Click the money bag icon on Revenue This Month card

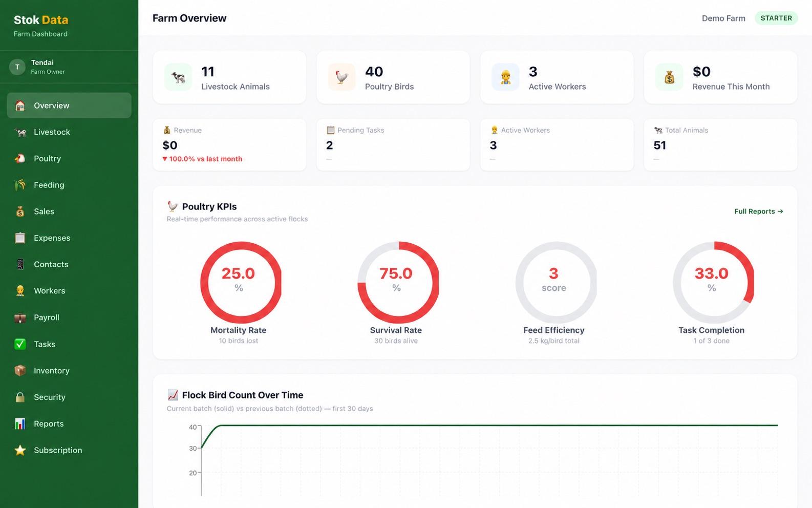click(x=669, y=77)
